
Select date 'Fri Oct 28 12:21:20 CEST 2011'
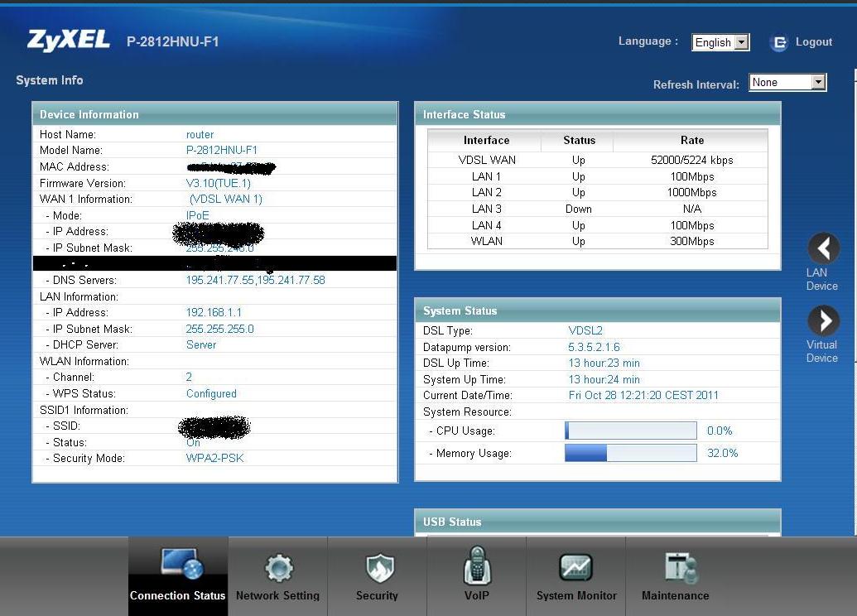click(x=643, y=395)
